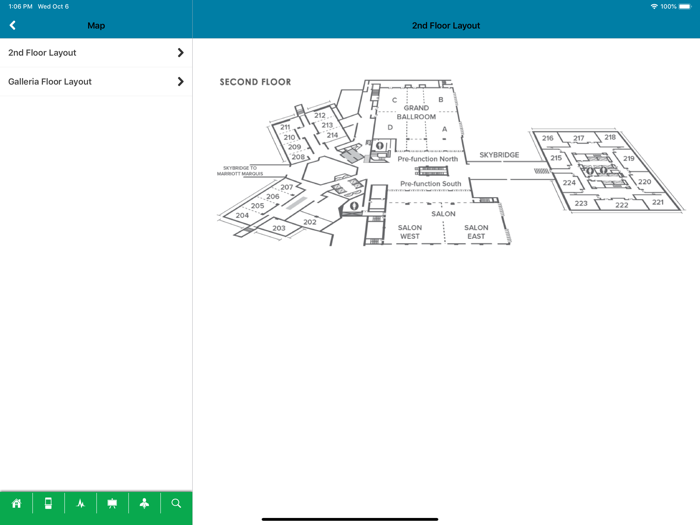The height and width of the screenshot is (525, 700).
Task: Expand the 2nd Floor Layout chevron
Action: point(180,53)
